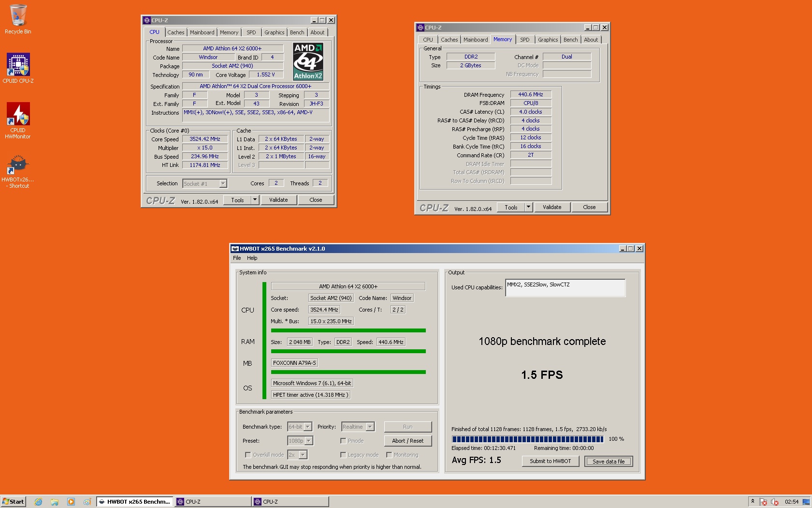
Task: Click the disabled Run button
Action: pos(408,427)
